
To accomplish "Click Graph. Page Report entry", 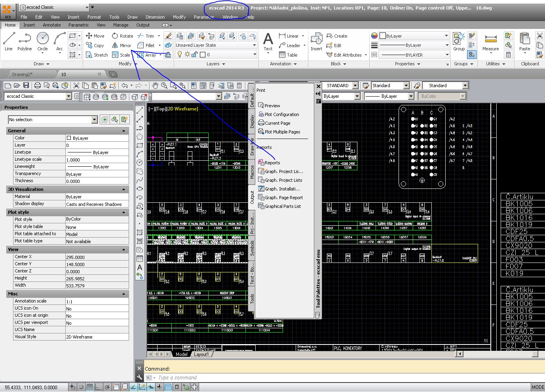I will point(281,198).
